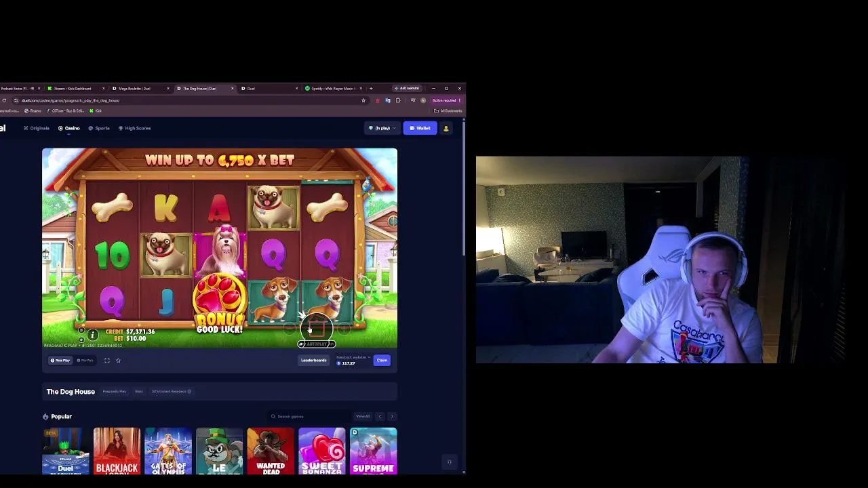This screenshot has width=868, height=488.
Task: Click the Search games field
Action: click(x=309, y=416)
